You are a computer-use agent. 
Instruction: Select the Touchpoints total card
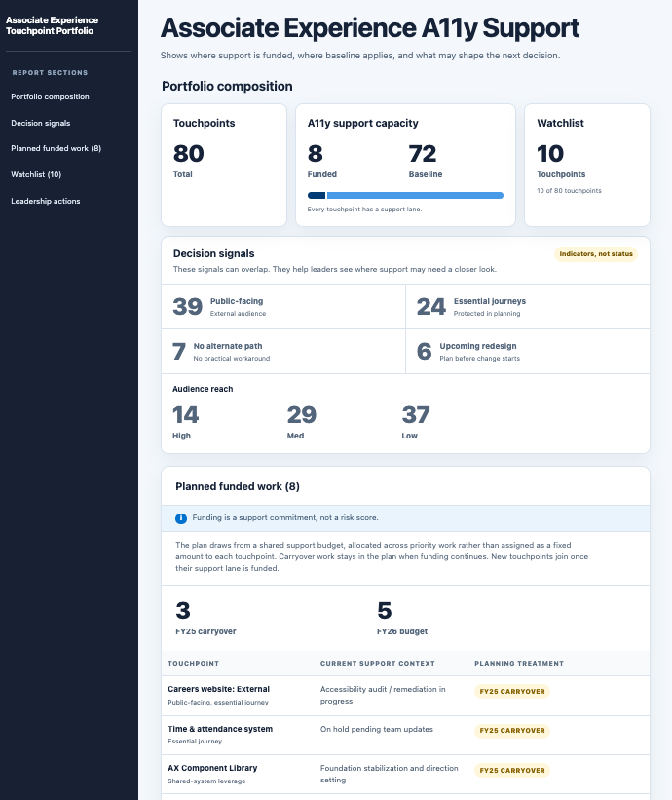click(x=224, y=166)
